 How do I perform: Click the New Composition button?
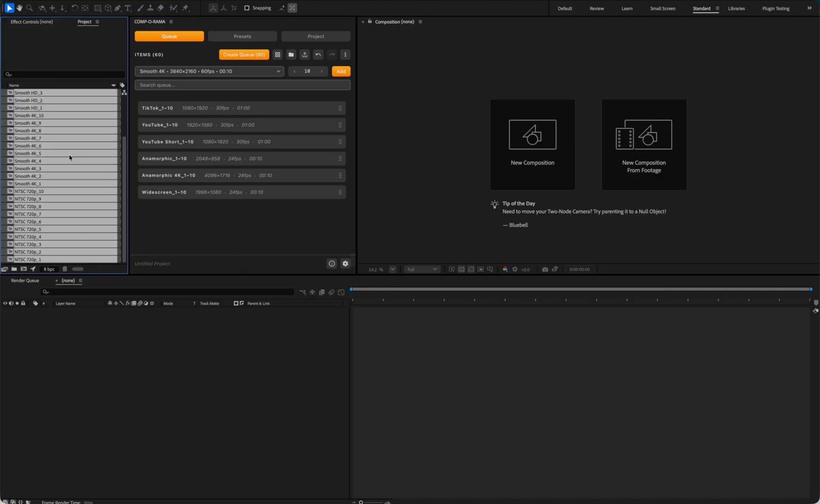pos(533,145)
